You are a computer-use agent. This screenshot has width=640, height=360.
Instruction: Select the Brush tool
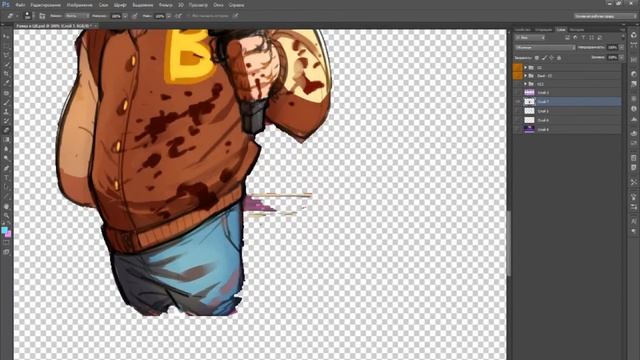6,102
